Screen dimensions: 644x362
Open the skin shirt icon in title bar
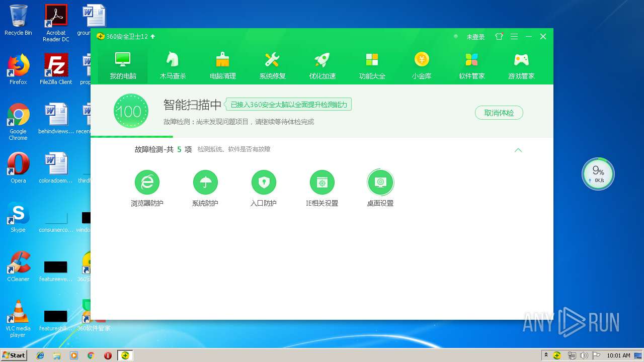[499, 37]
